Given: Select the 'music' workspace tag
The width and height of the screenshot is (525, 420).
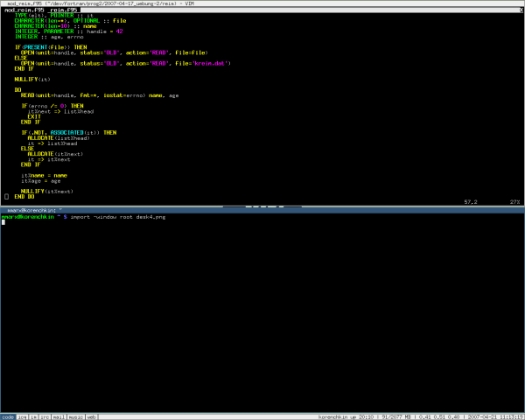Looking at the screenshot, I should 75,417.
